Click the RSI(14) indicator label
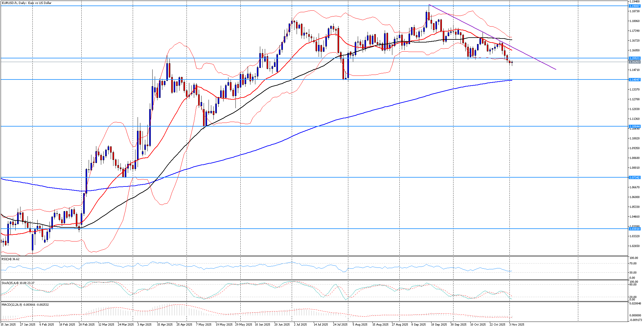The image size is (644, 328). pos(10,259)
